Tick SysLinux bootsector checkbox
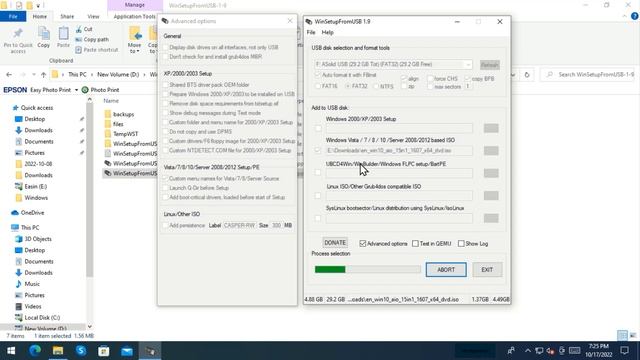Image resolution: width=640 pixels, height=360 pixels. click(x=318, y=218)
